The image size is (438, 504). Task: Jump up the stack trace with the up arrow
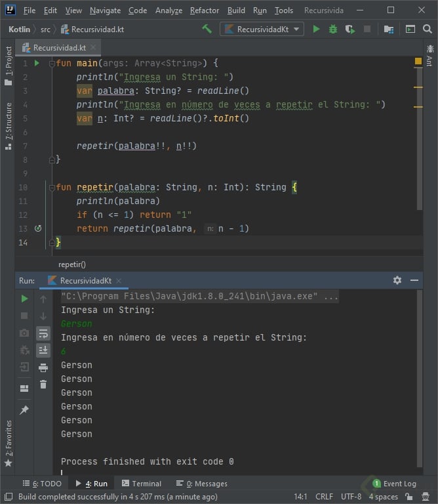43,299
